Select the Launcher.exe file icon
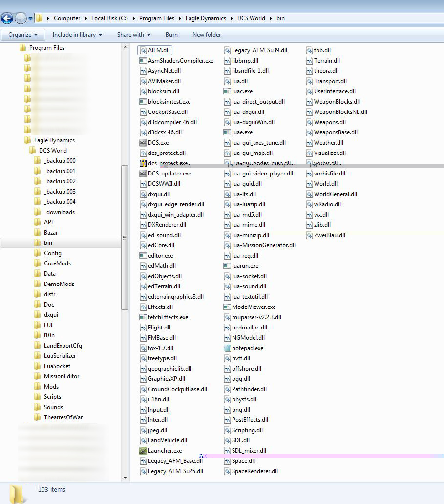Viewport: 444px width, 504px height. click(143, 451)
